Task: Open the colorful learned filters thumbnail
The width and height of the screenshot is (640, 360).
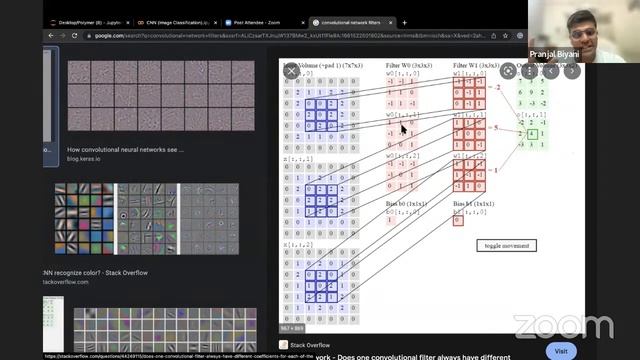Action: [147, 219]
